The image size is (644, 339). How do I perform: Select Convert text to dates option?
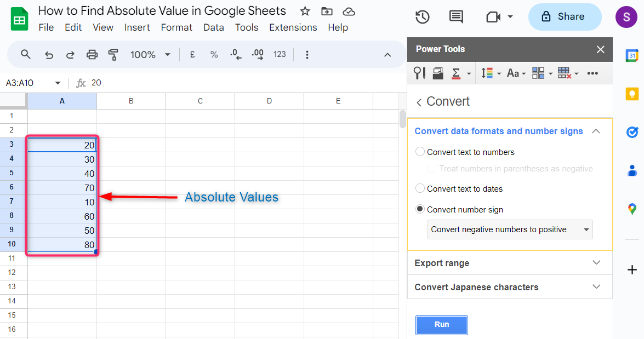tap(420, 189)
